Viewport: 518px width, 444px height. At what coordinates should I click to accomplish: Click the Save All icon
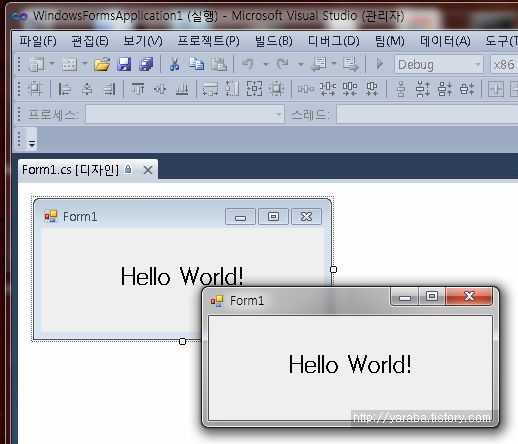tap(146, 64)
